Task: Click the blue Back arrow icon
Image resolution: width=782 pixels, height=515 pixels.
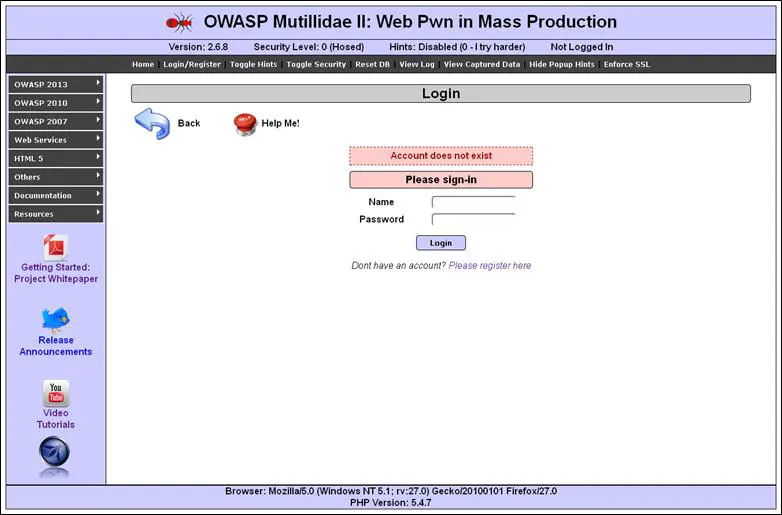Action: [152, 124]
